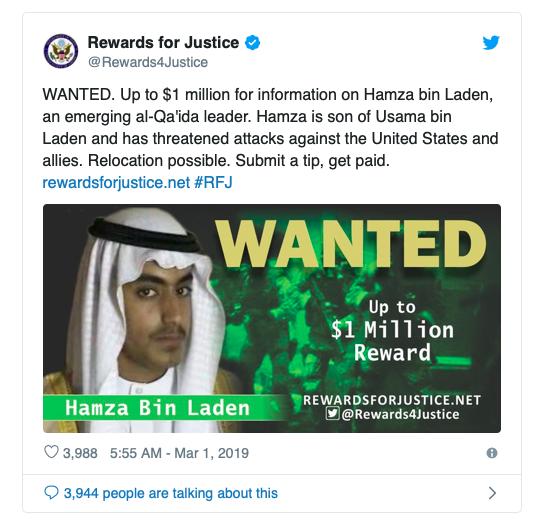This screenshot has width=548, height=521.
Task: Click the tweet body text paragraph
Action: (x=271, y=128)
